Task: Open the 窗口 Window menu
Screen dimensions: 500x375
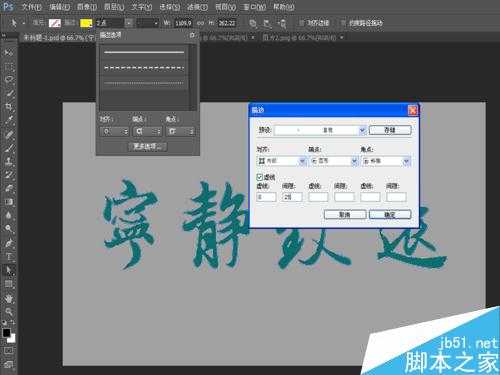Action: click(x=255, y=7)
